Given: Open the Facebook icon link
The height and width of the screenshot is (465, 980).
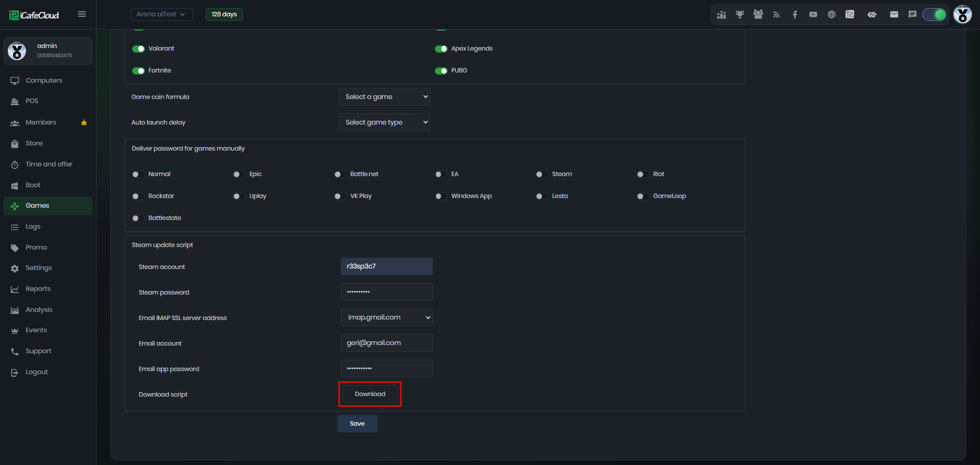Looking at the screenshot, I should click(x=795, y=15).
